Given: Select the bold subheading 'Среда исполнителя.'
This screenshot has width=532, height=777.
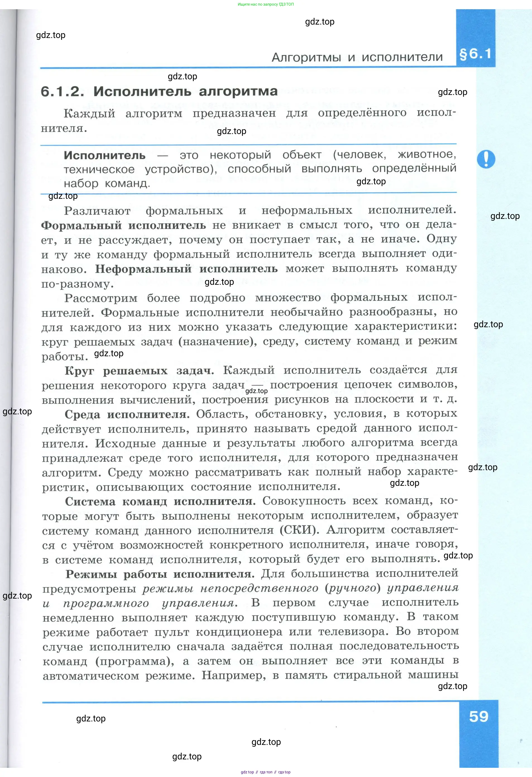Looking at the screenshot, I should click(127, 415).
